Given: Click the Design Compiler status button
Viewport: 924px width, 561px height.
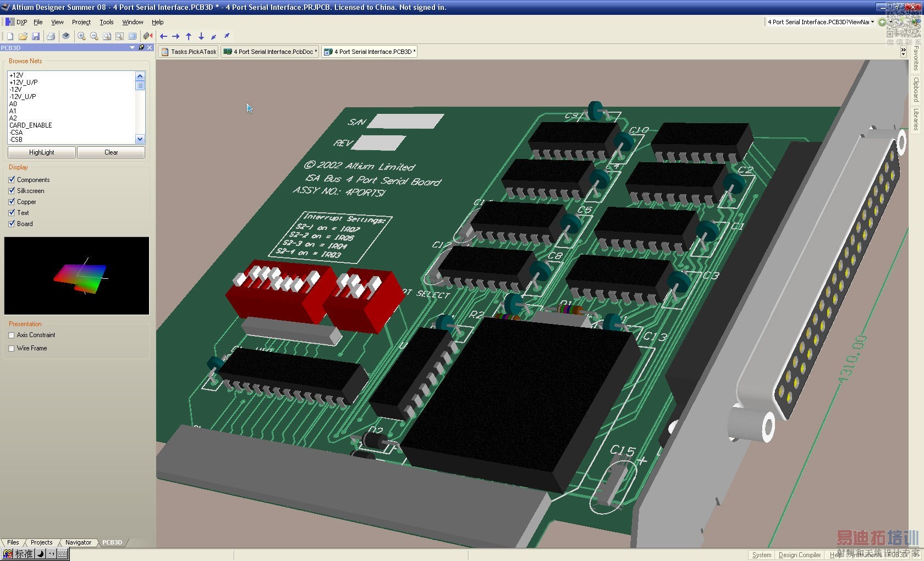Looking at the screenshot, I should click(x=800, y=555).
